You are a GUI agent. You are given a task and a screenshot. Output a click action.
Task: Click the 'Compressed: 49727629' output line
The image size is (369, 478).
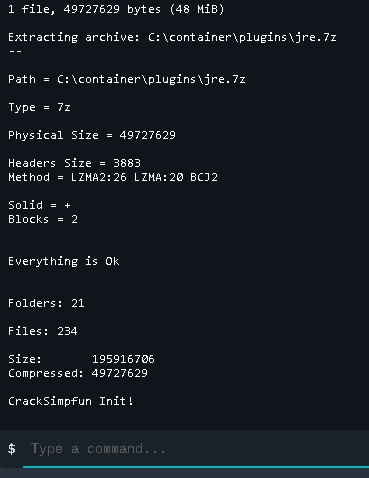(78, 373)
